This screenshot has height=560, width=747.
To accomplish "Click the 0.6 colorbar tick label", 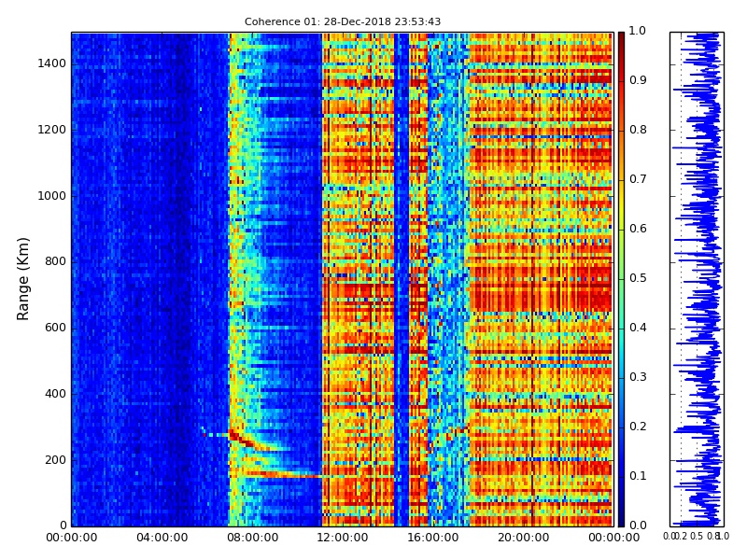I will pos(638,229).
